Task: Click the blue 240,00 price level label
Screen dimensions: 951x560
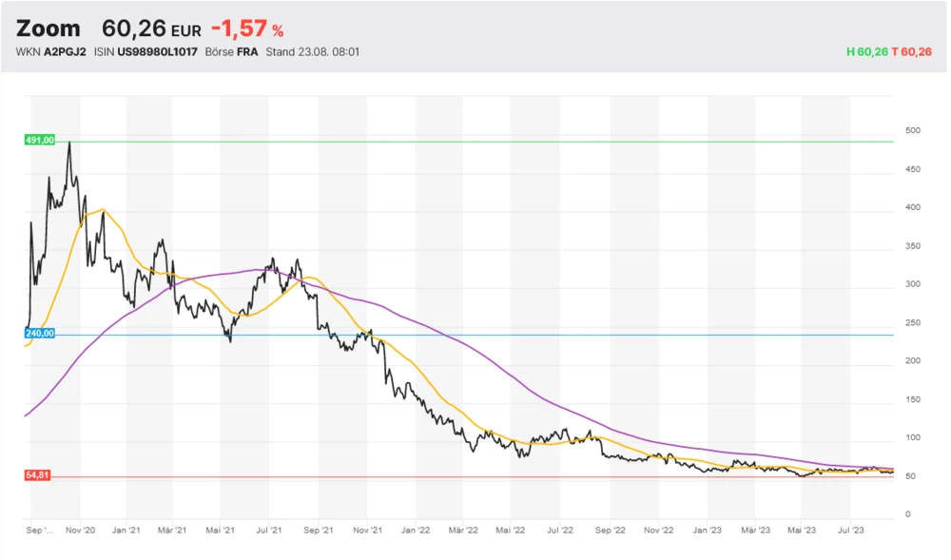Action: click(x=39, y=334)
